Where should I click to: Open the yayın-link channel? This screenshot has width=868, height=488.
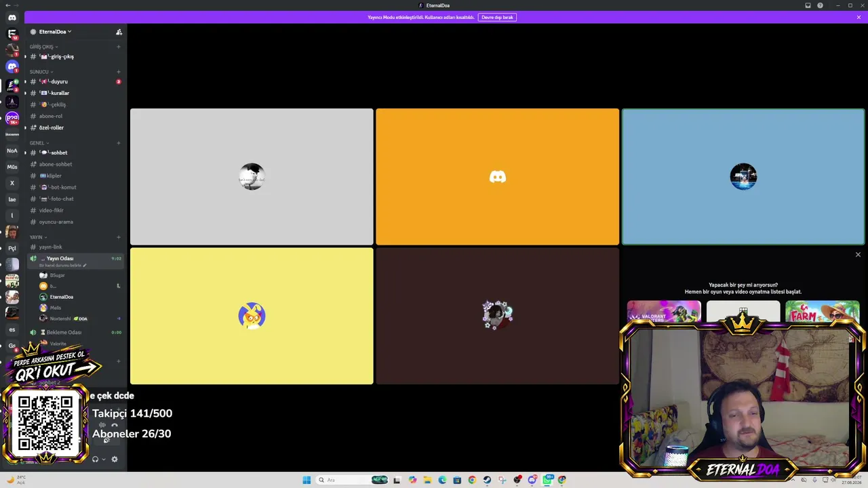coord(75,247)
